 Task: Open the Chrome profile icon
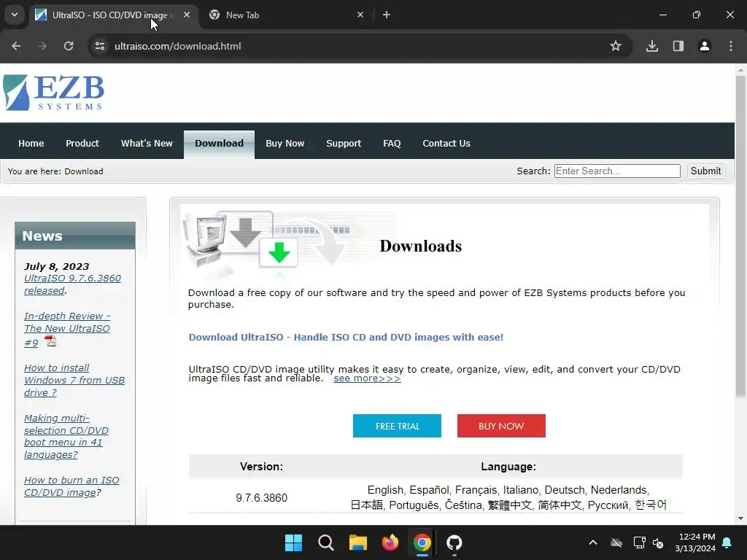click(705, 46)
